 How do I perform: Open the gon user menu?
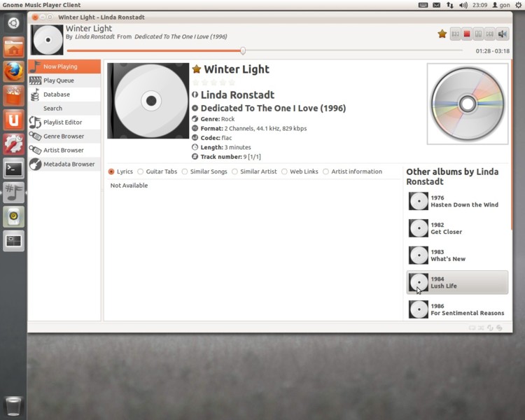[x=501, y=5]
